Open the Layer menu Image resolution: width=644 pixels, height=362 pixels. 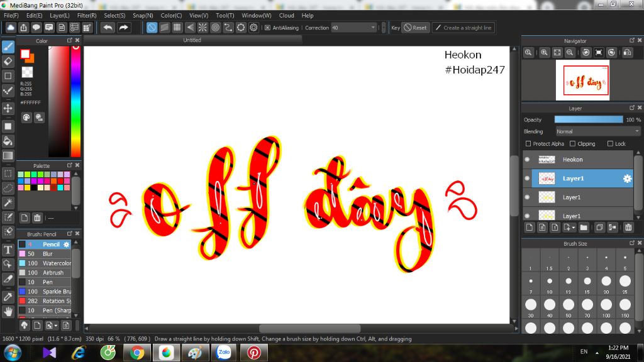tap(60, 15)
